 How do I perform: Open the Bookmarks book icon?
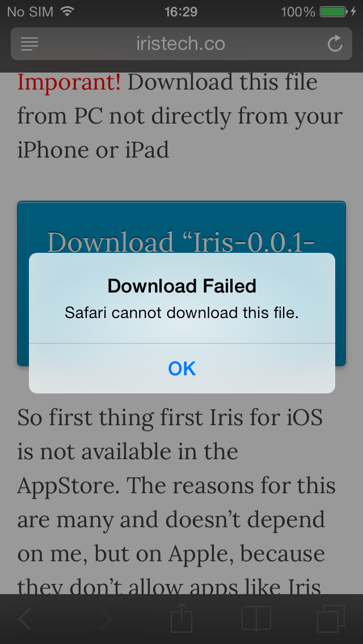coord(256,618)
